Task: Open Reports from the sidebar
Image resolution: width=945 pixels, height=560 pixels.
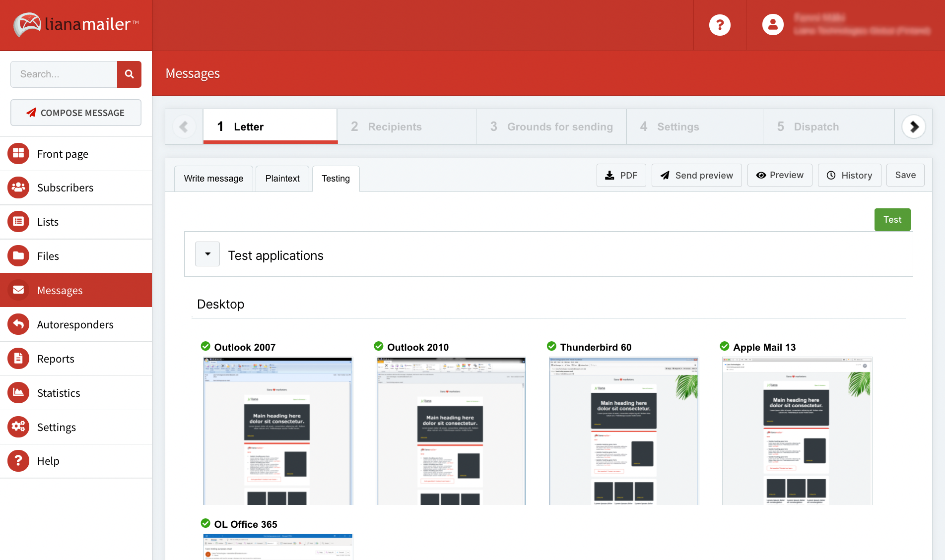Action: [56, 359]
